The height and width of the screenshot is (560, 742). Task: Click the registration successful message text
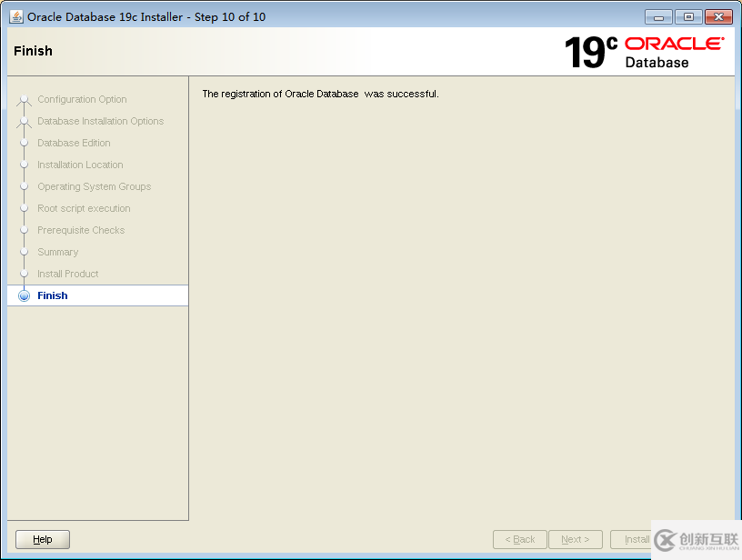[320, 94]
